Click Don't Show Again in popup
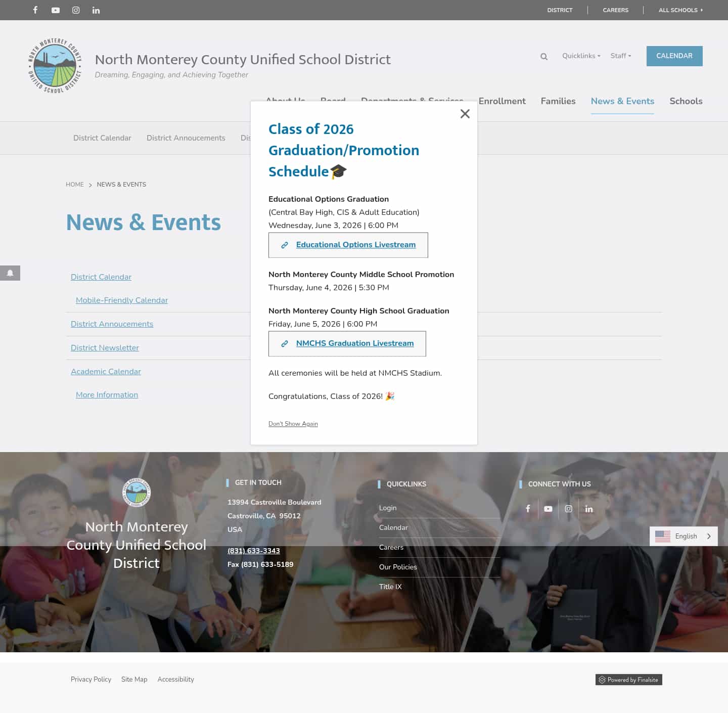Screen dimensions: 728x713 coord(293,424)
